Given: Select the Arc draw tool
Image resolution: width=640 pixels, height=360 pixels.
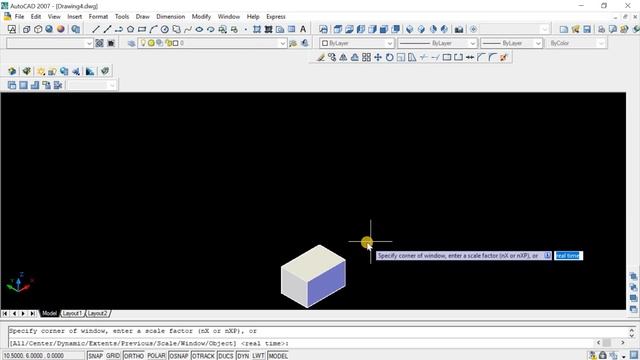Looking at the screenshot, I should [x=153, y=29].
